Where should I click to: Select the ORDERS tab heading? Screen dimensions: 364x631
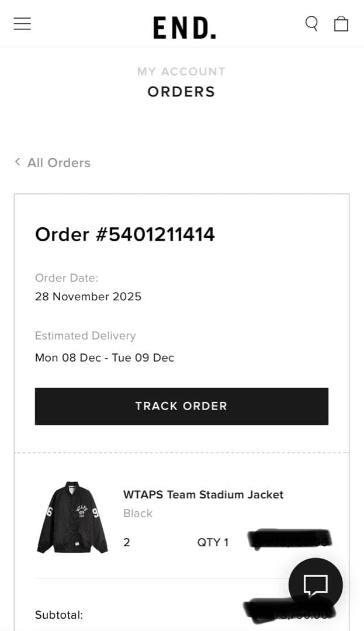click(181, 91)
